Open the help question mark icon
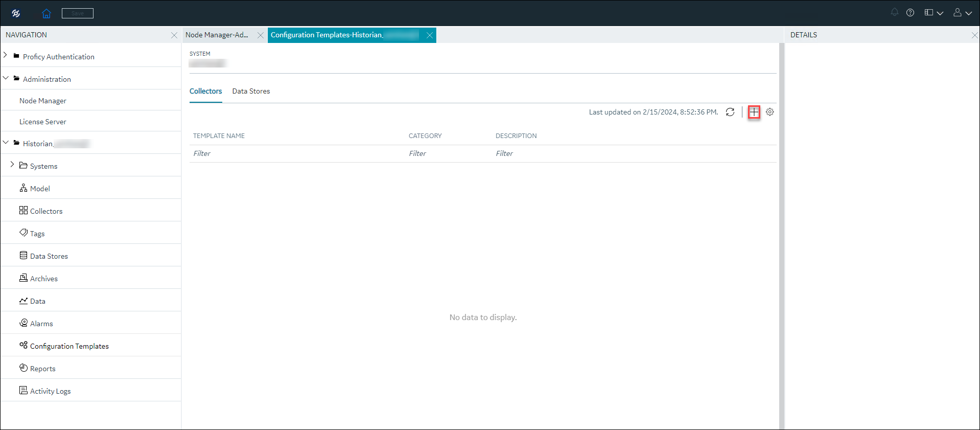Screen dimensions: 980x430 coord(911,13)
